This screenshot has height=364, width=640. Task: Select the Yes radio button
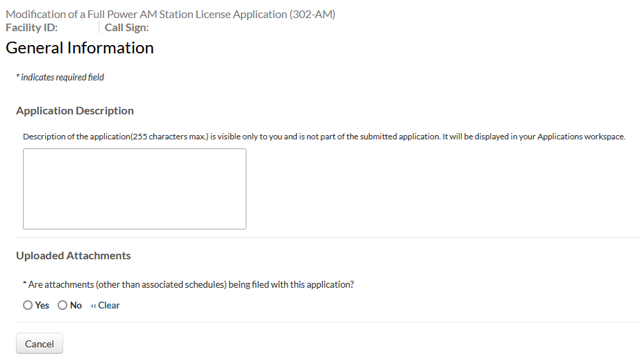(x=28, y=305)
